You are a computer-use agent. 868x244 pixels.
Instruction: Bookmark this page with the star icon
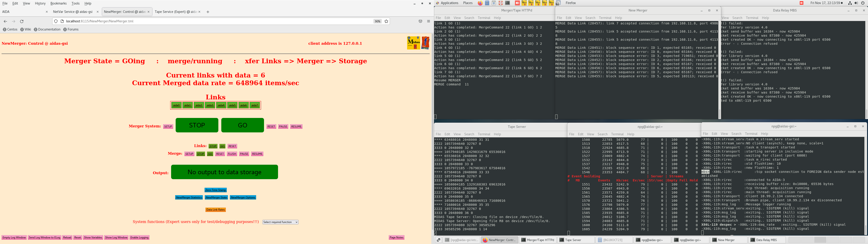click(x=387, y=21)
